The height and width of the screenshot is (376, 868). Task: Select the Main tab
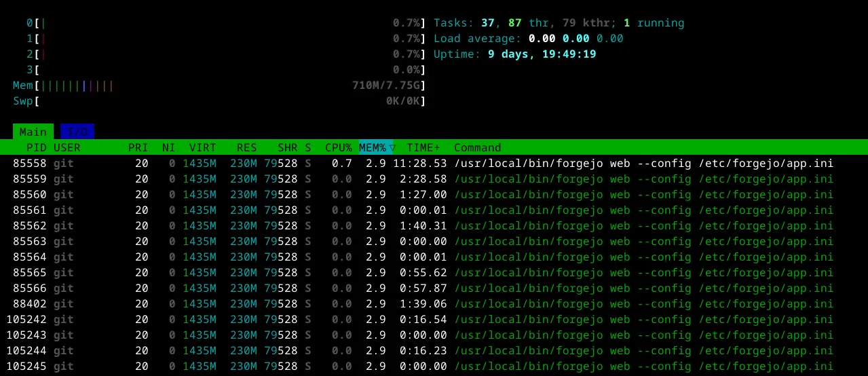[33, 132]
